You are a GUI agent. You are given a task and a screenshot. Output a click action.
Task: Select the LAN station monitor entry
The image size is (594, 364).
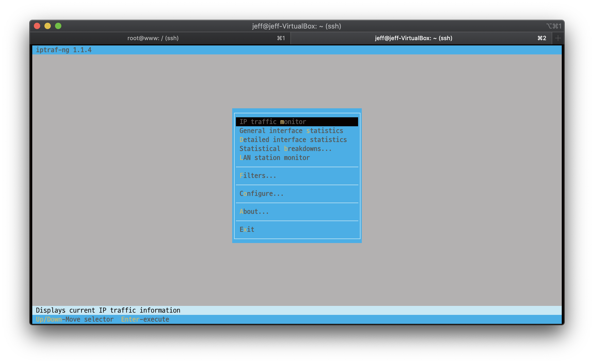274,157
